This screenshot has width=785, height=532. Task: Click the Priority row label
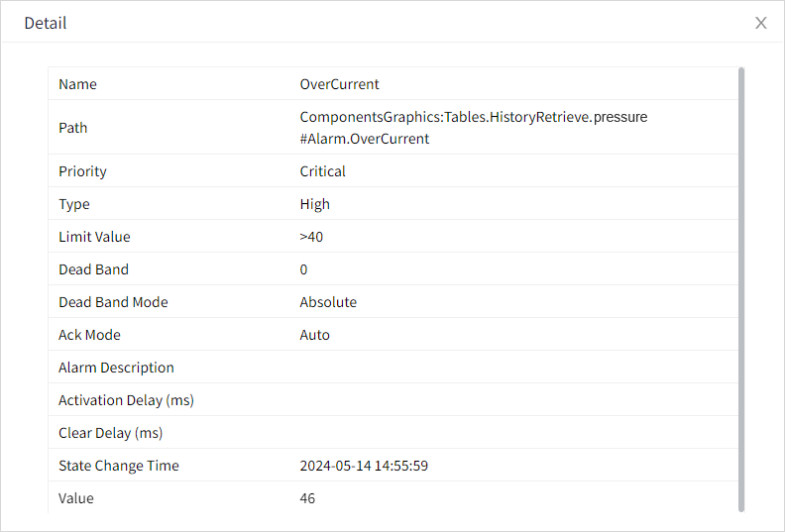[x=82, y=171]
